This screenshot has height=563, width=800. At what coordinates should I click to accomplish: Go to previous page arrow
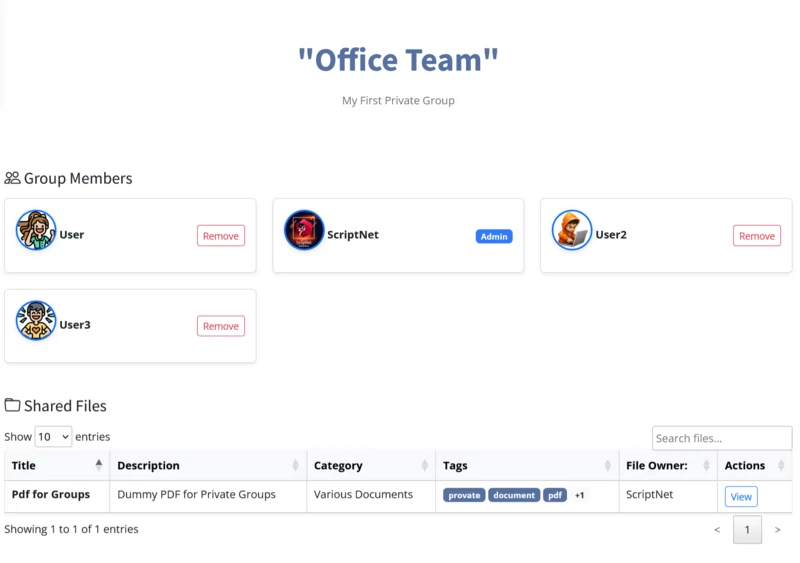tap(717, 530)
